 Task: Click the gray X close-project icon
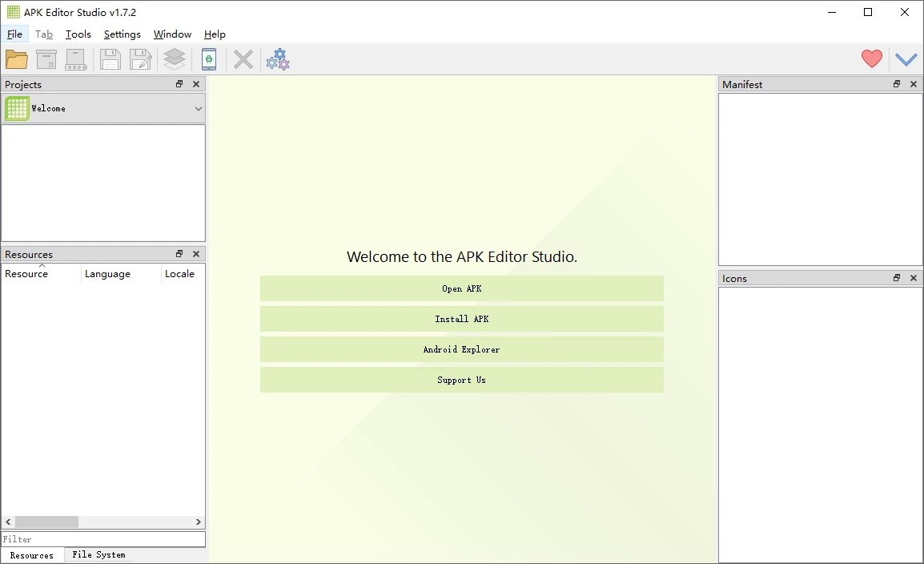tap(243, 59)
